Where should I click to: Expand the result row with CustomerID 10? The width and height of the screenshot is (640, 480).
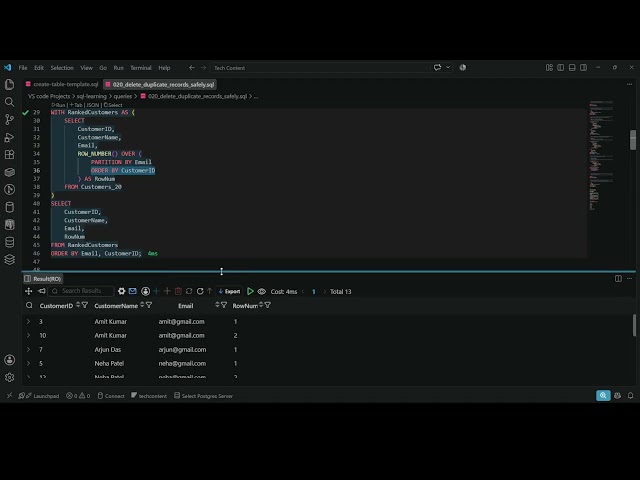[x=28, y=336]
